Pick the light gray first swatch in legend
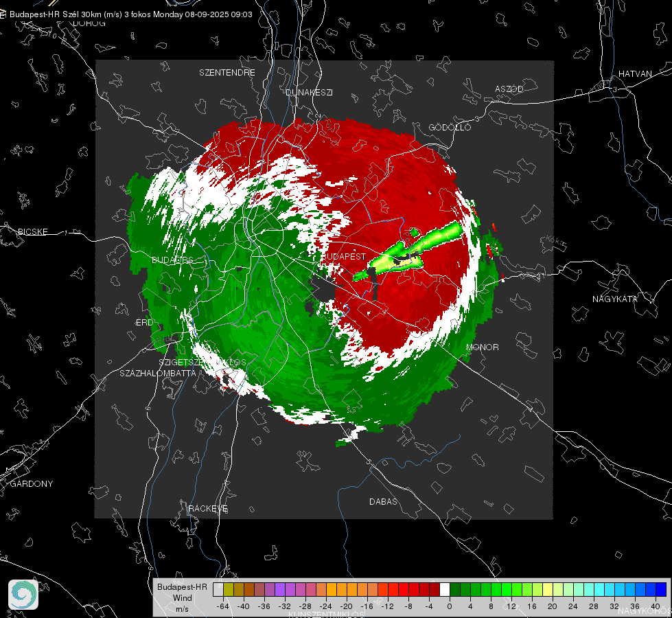Viewport: 672px width, 618px height. click(218, 589)
